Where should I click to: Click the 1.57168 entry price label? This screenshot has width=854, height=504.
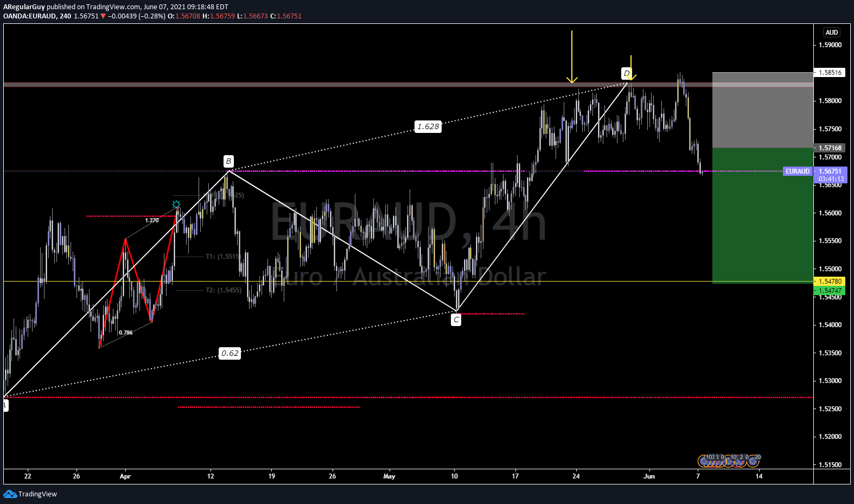830,148
